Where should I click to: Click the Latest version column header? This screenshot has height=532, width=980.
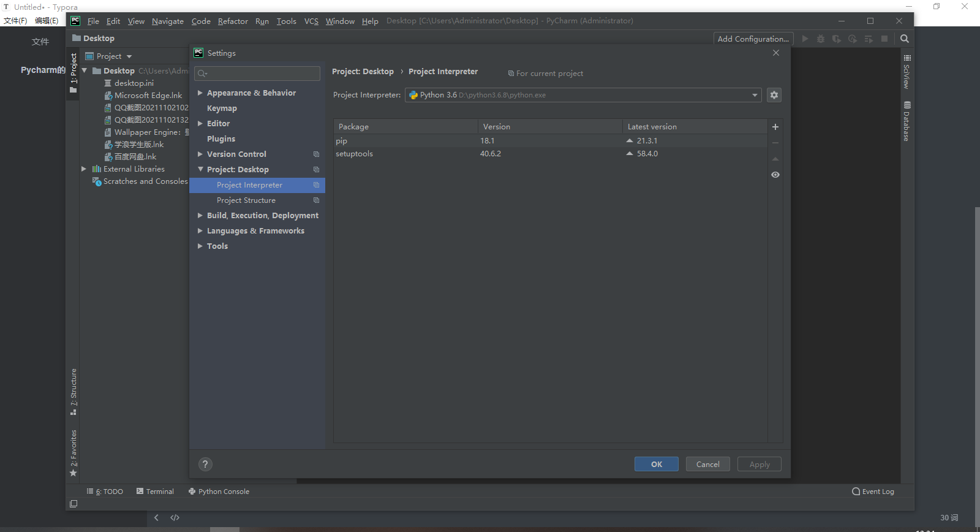[695, 127]
